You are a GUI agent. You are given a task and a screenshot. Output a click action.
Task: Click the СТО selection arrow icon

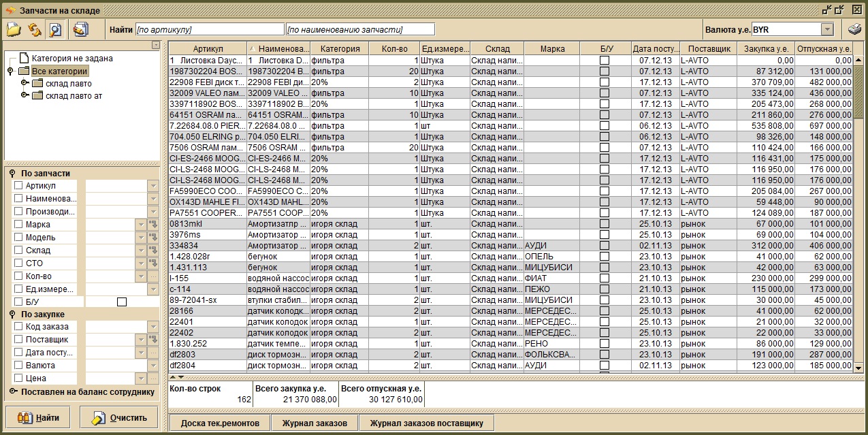(153, 263)
